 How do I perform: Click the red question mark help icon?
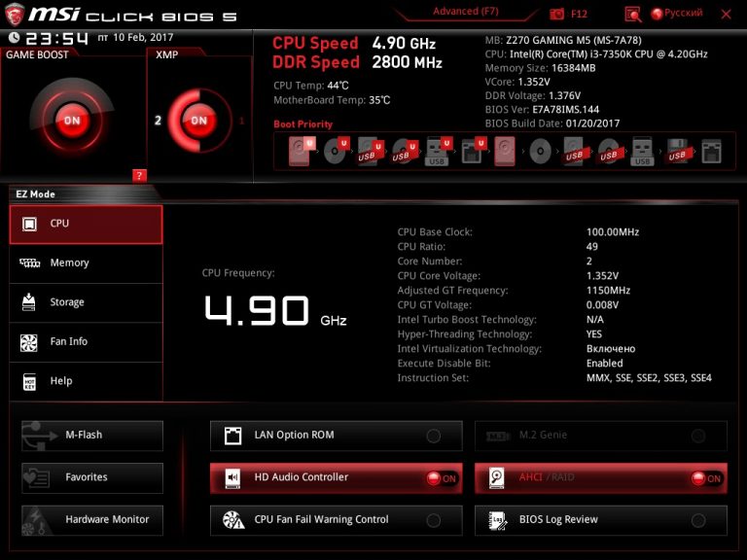[x=139, y=176]
